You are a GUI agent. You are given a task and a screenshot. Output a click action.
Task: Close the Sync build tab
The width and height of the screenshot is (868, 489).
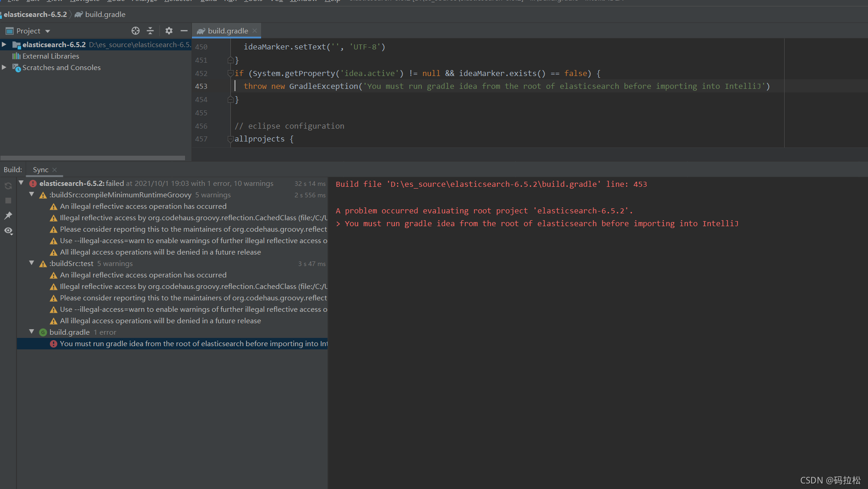(x=55, y=170)
